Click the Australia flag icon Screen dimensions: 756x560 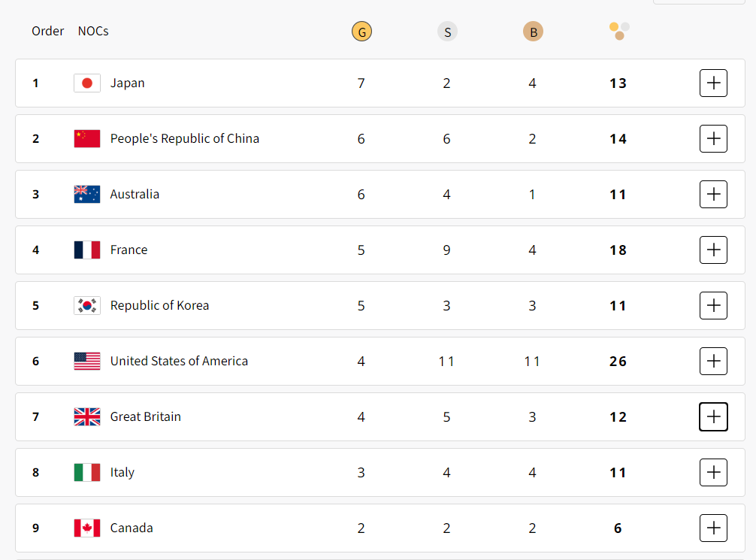pyautogui.click(x=87, y=194)
